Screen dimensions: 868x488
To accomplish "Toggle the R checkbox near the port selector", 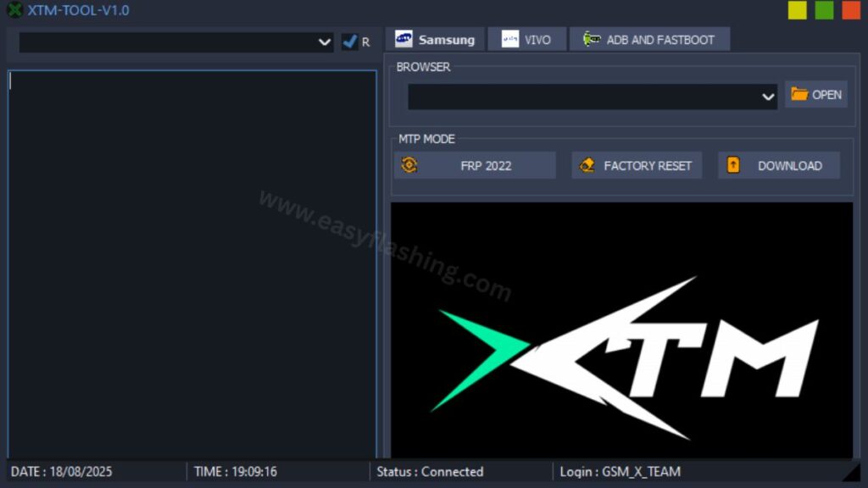I will pos(350,41).
